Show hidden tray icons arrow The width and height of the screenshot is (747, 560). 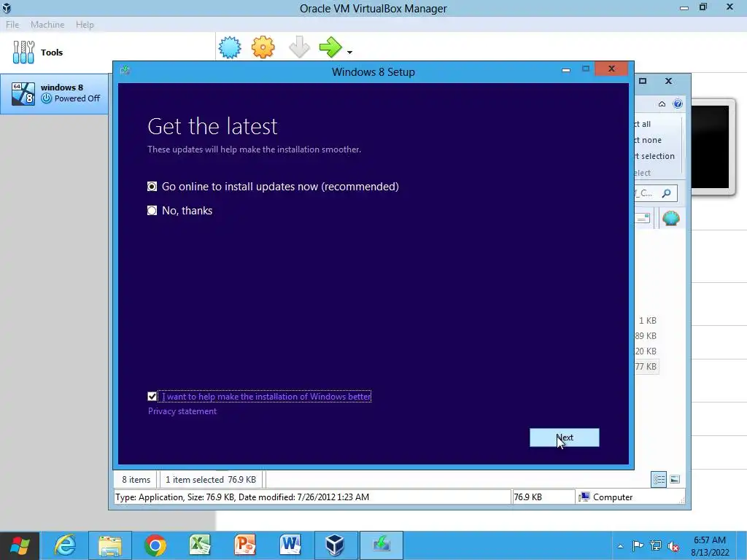click(620, 545)
